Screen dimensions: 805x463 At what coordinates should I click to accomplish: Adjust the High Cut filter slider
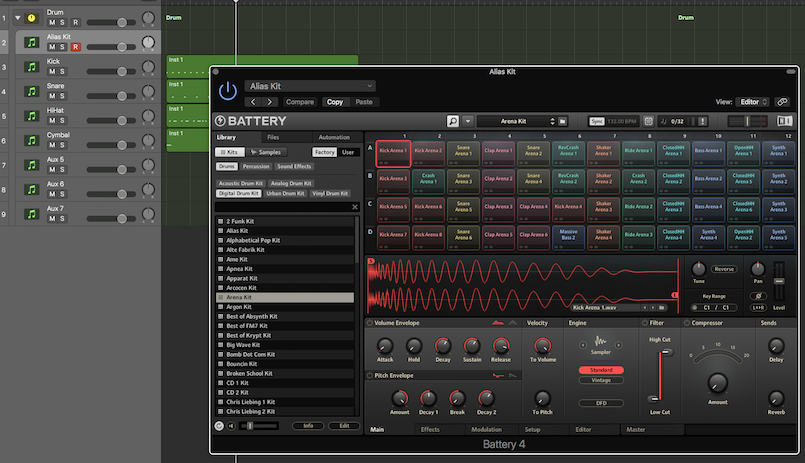click(x=665, y=352)
